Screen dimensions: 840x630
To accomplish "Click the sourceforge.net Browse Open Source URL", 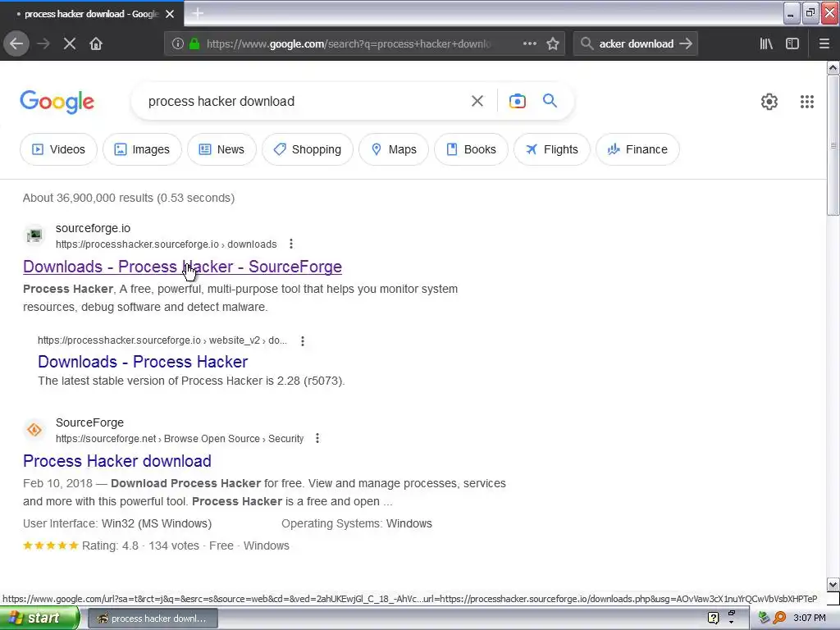I will coord(180,439).
